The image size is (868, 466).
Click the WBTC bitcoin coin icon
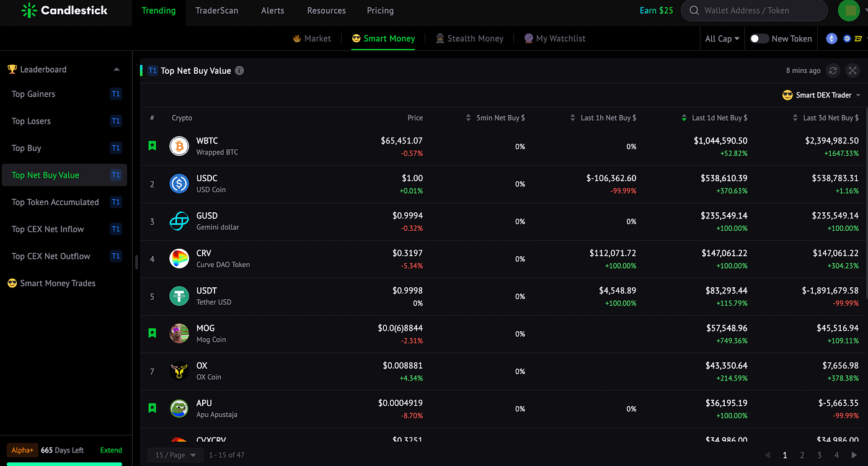tap(179, 146)
